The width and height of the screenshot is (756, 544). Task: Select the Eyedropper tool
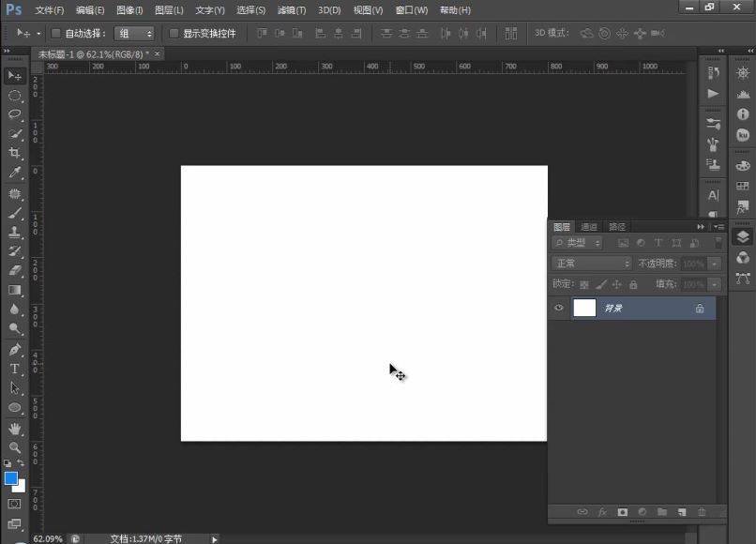[x=14, y=173]
